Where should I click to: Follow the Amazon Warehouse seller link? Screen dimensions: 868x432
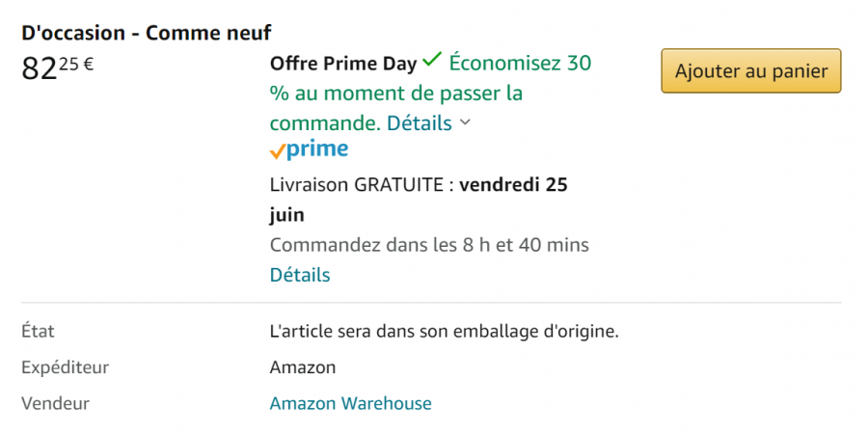click(350, 403)
